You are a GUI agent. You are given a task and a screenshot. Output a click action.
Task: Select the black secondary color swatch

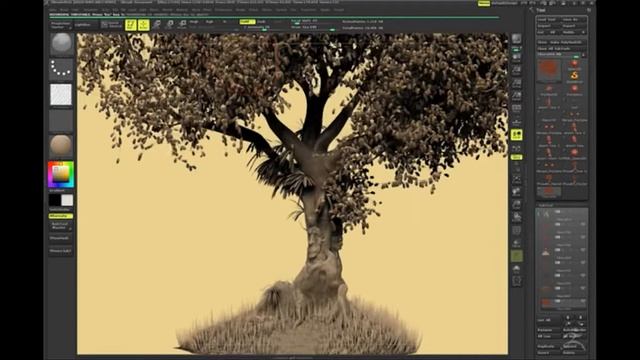tap(55, 200)
